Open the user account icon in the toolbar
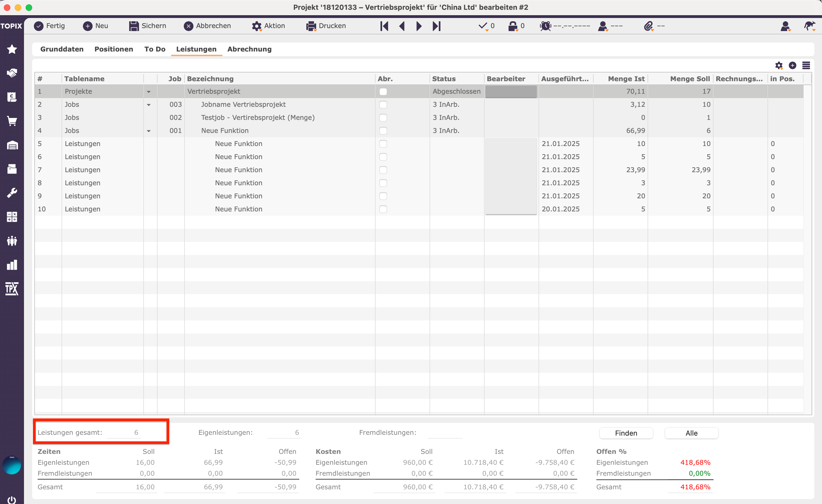Viewport: 822px width, 504px height. pyautogui.click(x=786, y=26)
